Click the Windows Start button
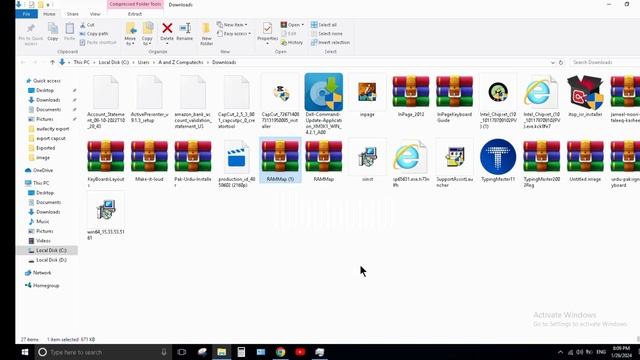This screenshot has width=640, height=360. tap(25, 352)
